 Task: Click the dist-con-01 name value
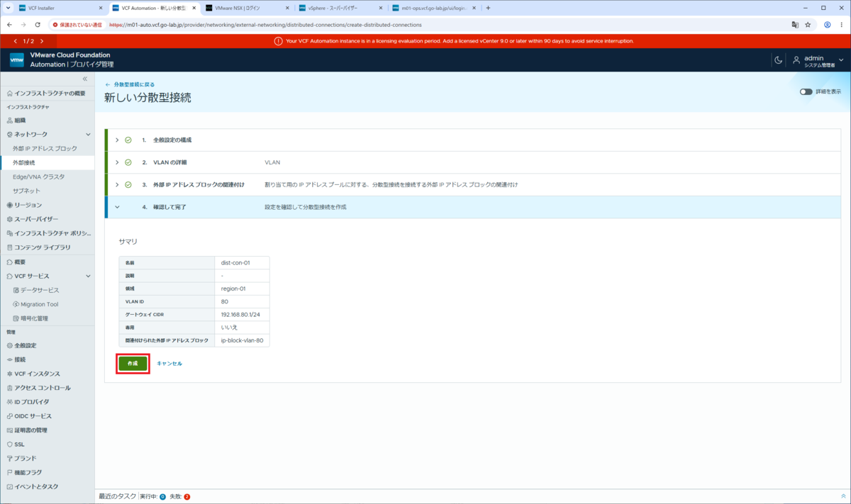(235, 262)
